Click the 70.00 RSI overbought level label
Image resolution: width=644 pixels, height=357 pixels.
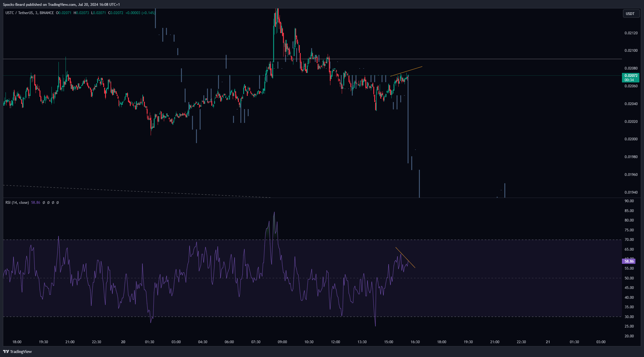pos(629,240)
